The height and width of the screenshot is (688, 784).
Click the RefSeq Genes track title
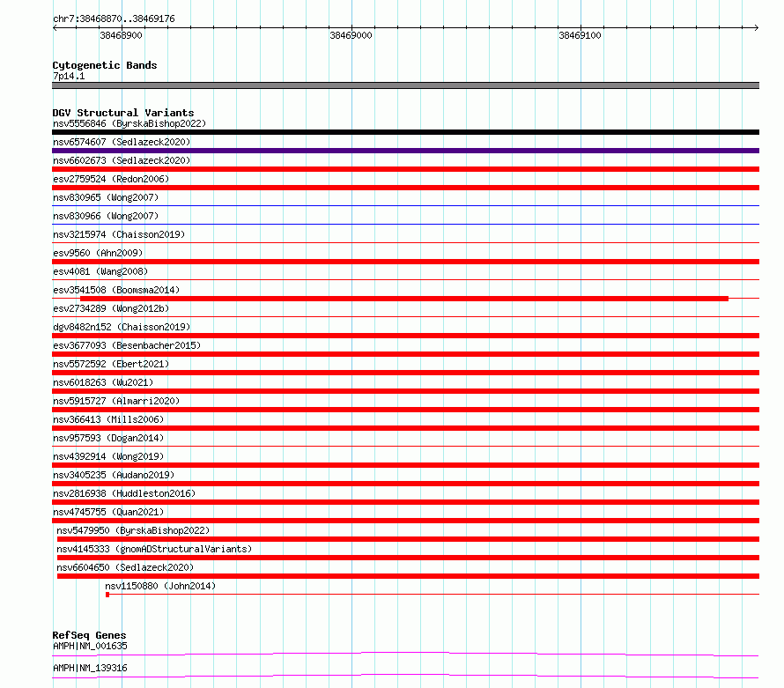point(89,635)
